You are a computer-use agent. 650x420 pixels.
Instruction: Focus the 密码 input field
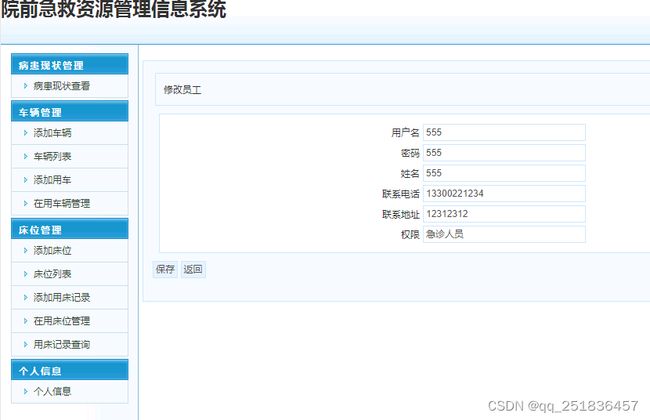504,153
